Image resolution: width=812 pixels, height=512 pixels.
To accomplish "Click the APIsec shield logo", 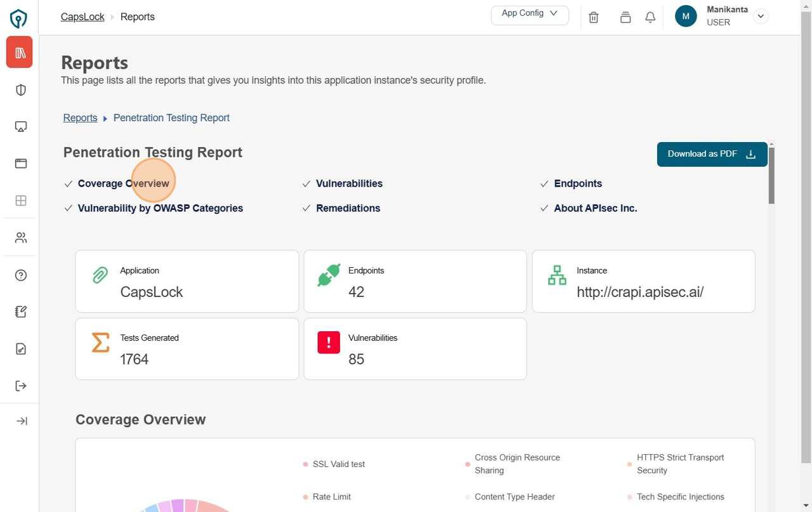I will pos(19,19).
